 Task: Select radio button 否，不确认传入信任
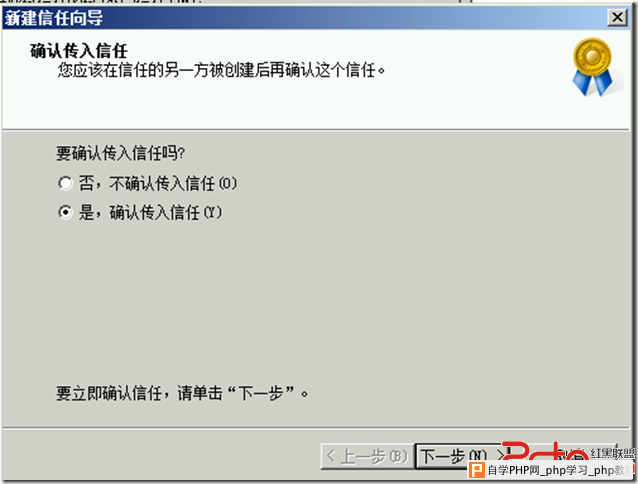pos(65,183)
